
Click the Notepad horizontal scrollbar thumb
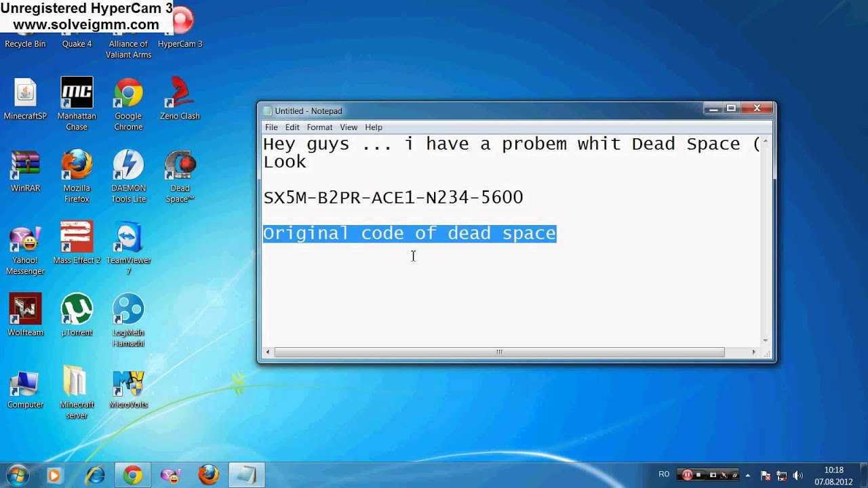(499, 352)
